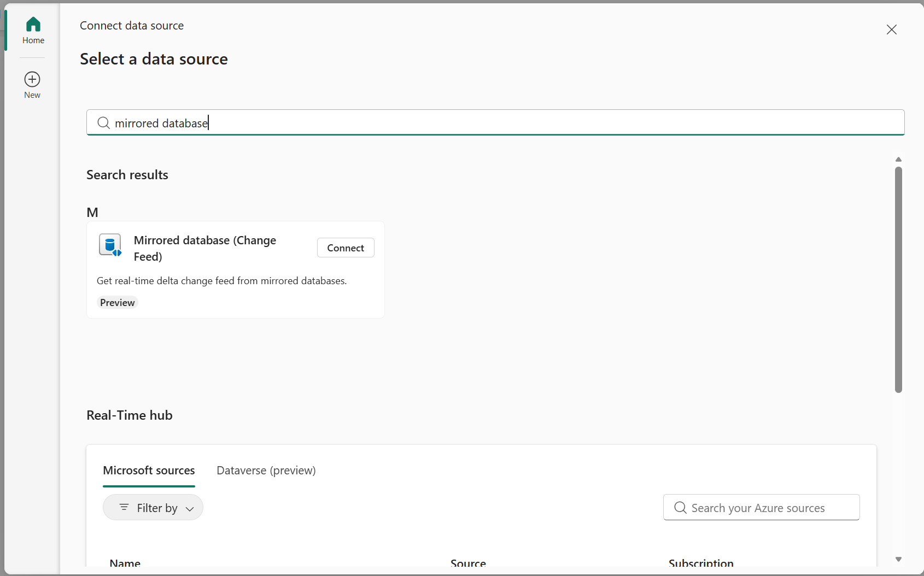Screen dimensions: 924x576
Task: Click the magnifier icon in the data source search
Action: coord(103,123)
